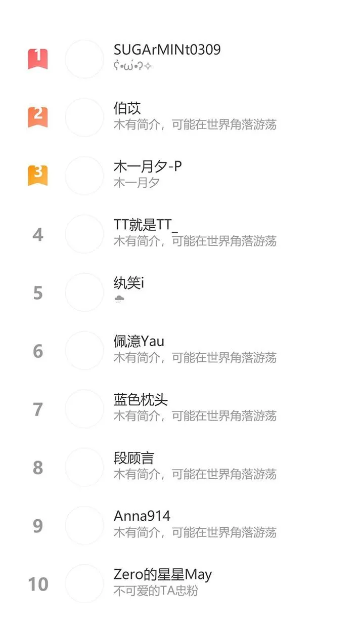Open SUGArMINt0309's avatar
This screenshot has height=627, width=364.
[x=84, y=59]
